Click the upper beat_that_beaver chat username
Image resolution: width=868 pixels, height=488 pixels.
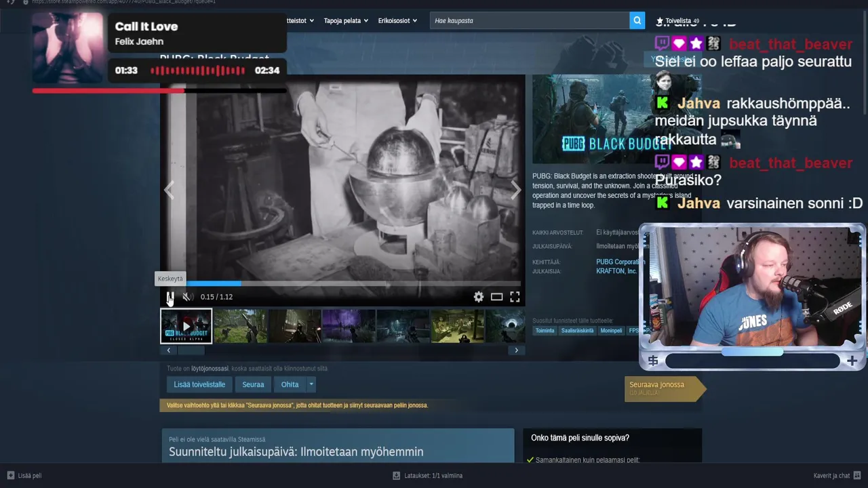791,45
